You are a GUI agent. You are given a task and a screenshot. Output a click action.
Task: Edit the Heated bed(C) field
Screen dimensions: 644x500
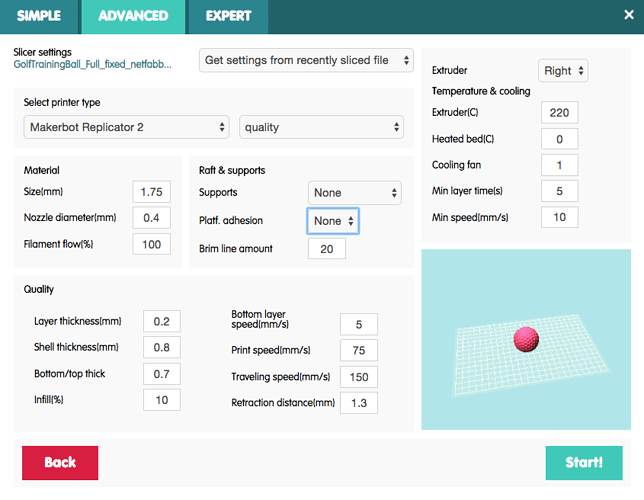coord(559,139)
